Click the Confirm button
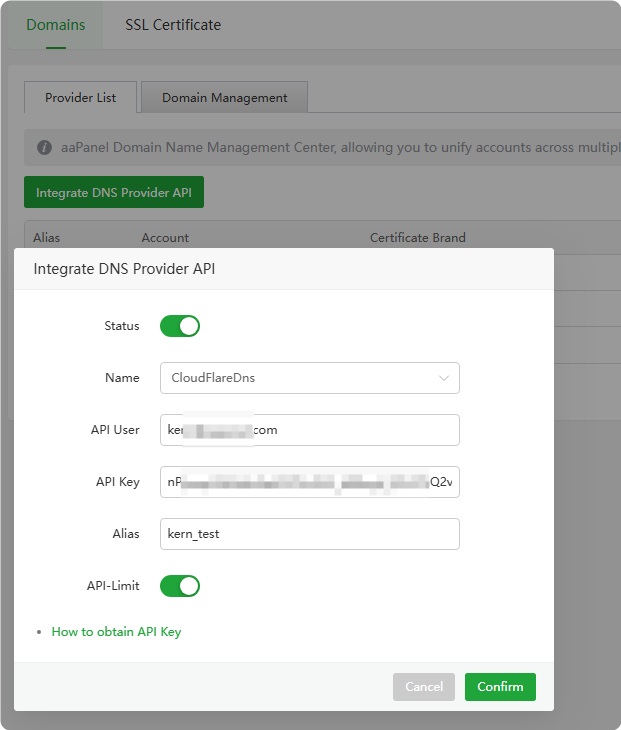The image size is (621, 730). 500,687
